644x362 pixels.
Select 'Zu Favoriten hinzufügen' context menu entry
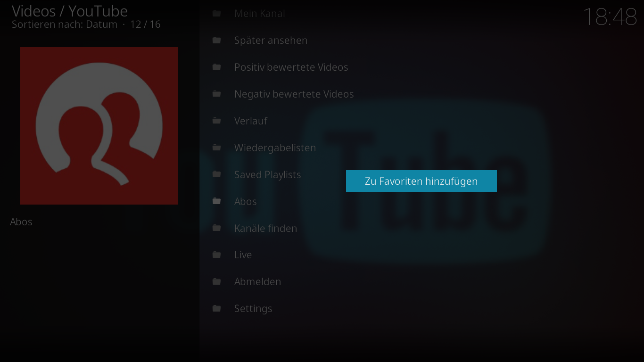click(421, 181)
